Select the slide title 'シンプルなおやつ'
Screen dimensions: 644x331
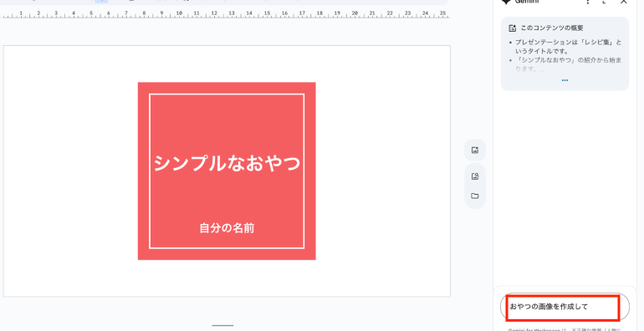[x=227, y=164]
